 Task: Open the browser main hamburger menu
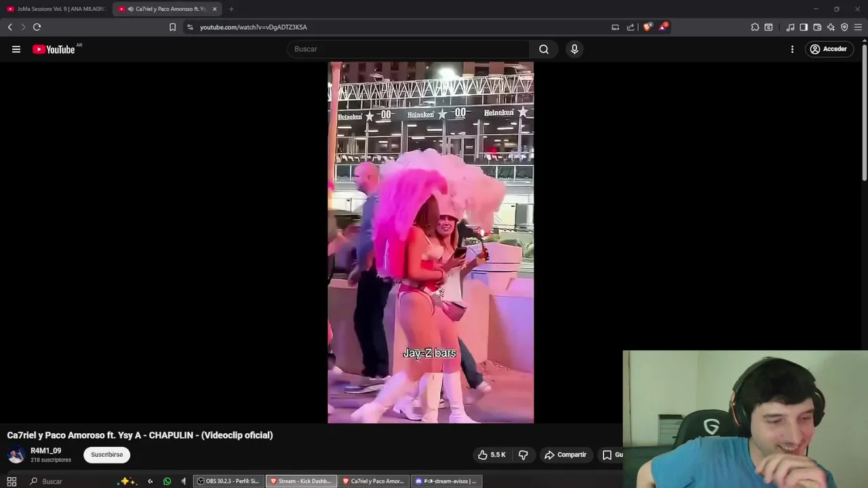pyautogui.click(x=858, y=27)
